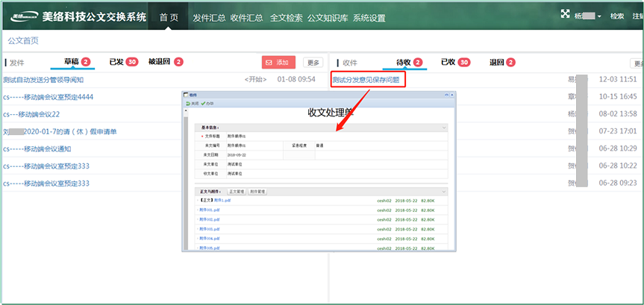This screenshot has height=305, width=644.
Task: Click the red 添加 button
Action: (278, 63)
